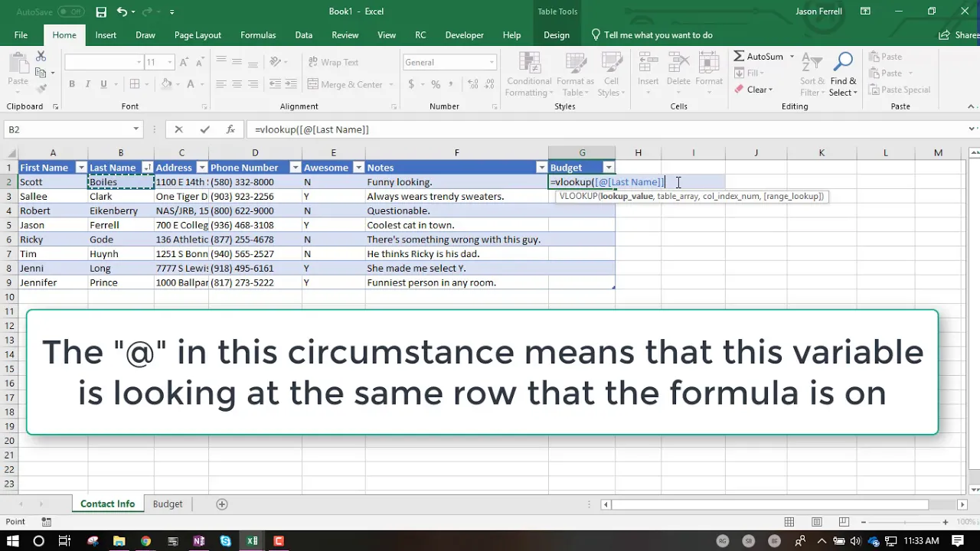980x551 pixels.
Task: Click the Cut scissors icon
Action: point(41,57)
